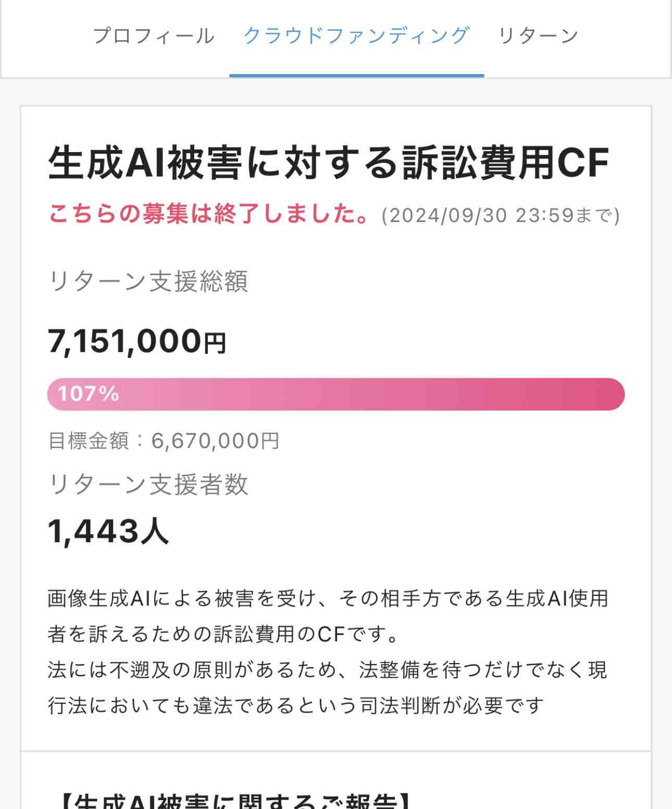Click the line ending 司法判断が必要です
Screen dimensions: 672x809
296,705
